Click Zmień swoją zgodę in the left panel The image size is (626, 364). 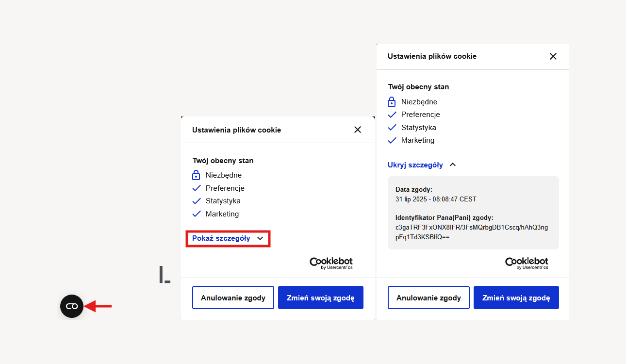tap(321, 298)
